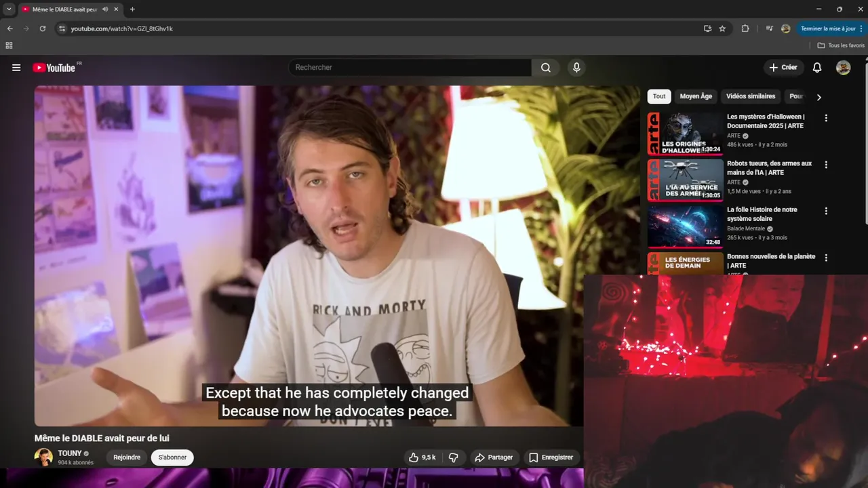The width and height of the screenshot is (868, 488).
Task: Open the apps grid in bookmarks bar
Action: coord(9,45)
